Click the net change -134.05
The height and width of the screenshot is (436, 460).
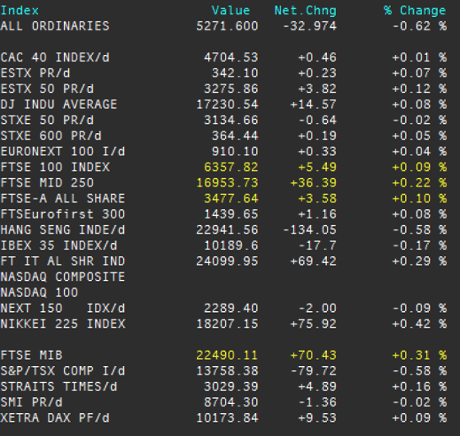pyautogui.click(x=309, y=230)
